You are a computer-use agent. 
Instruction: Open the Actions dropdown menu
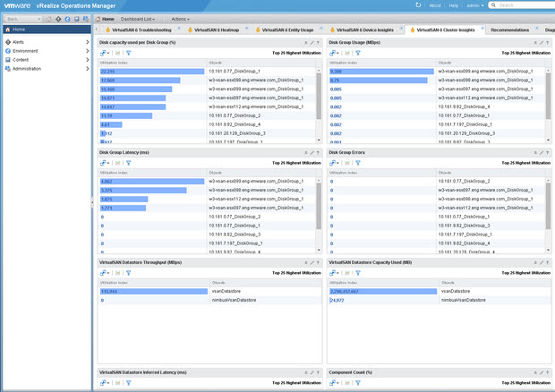180,19
